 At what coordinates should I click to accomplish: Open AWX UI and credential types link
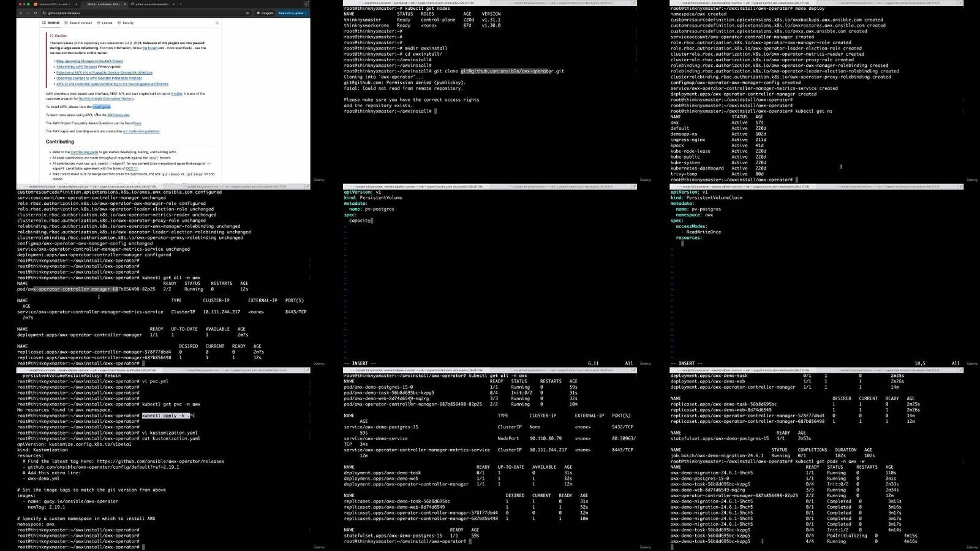tap(112, 84)
